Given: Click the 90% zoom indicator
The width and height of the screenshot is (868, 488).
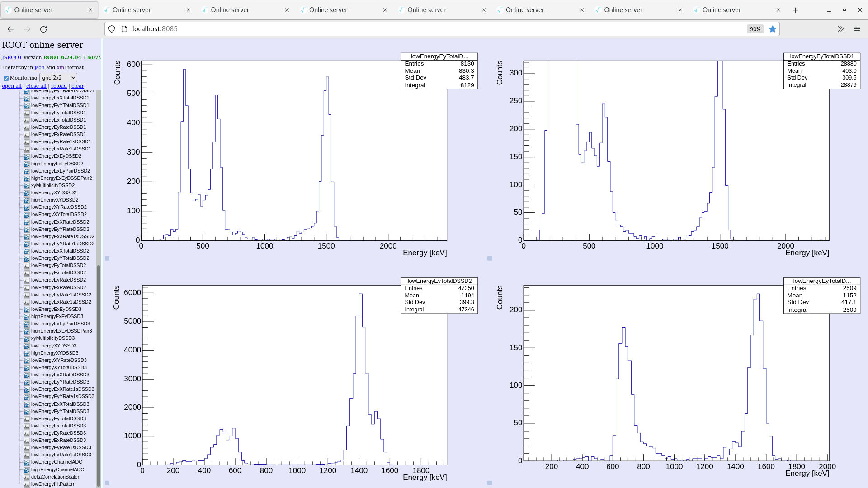Looking at the screenshot, I should [x=755, y=29].
